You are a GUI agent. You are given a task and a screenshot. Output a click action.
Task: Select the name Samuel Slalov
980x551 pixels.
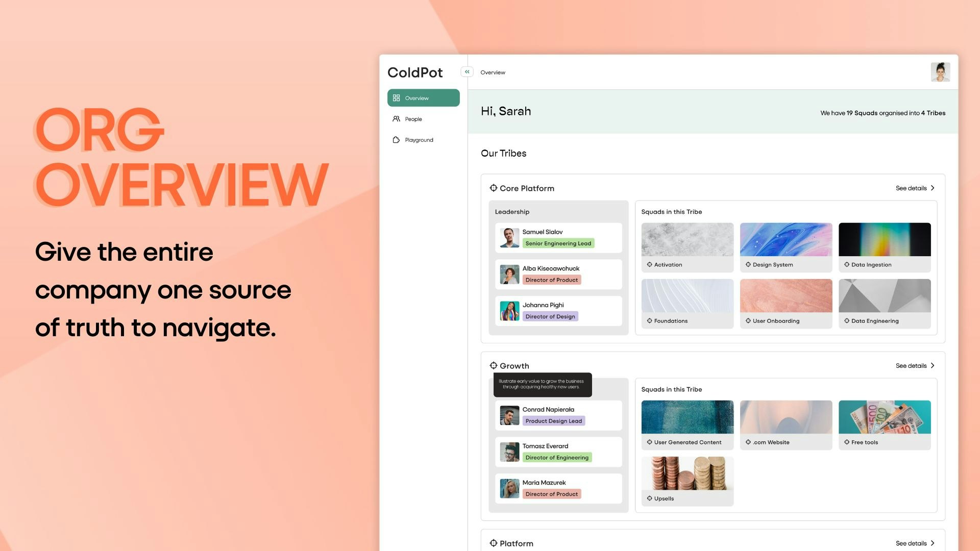(x=542, y=232)
